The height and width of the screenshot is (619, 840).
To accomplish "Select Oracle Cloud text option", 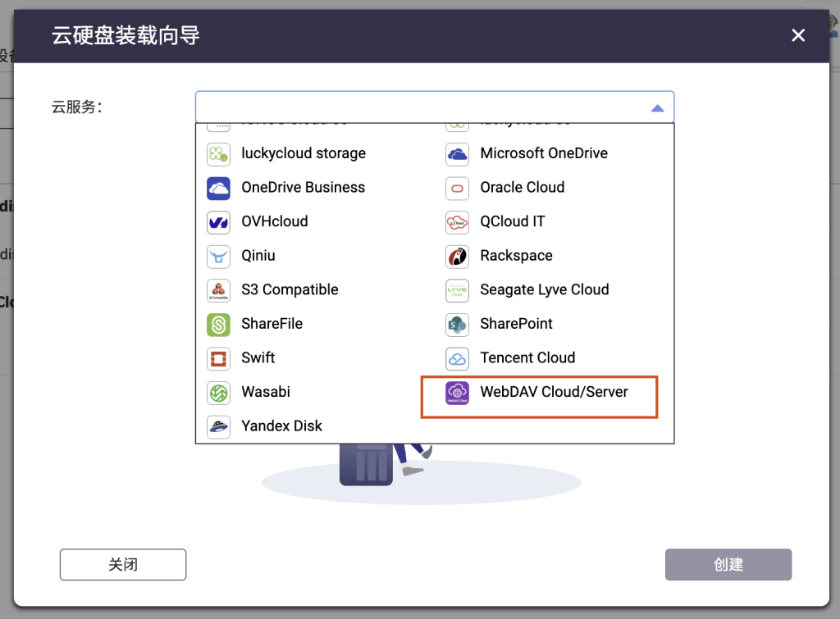I will pos(523,188).
